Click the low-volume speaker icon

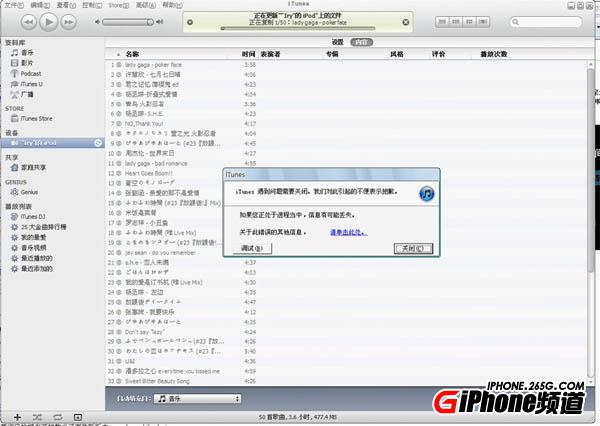pos(97,22)
